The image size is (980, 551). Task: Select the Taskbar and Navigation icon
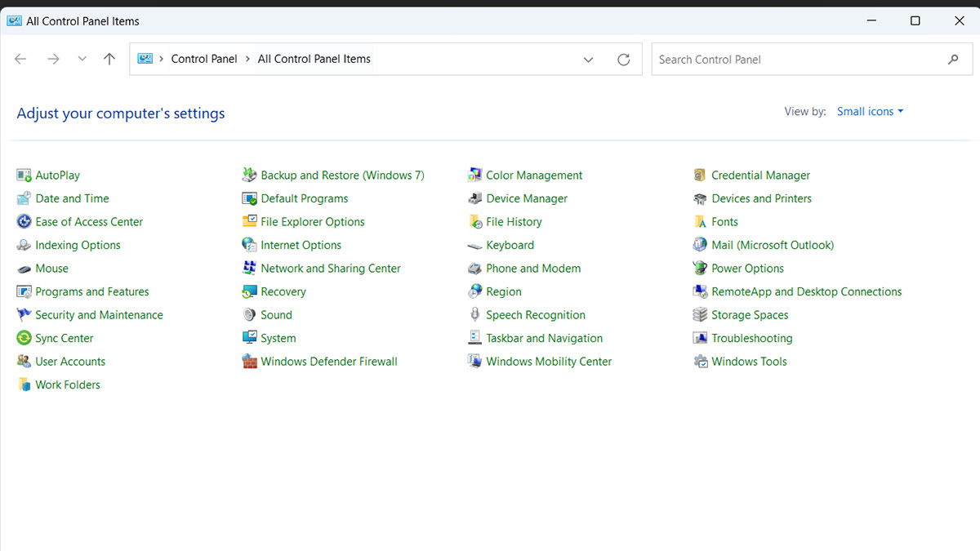(474, 338)
